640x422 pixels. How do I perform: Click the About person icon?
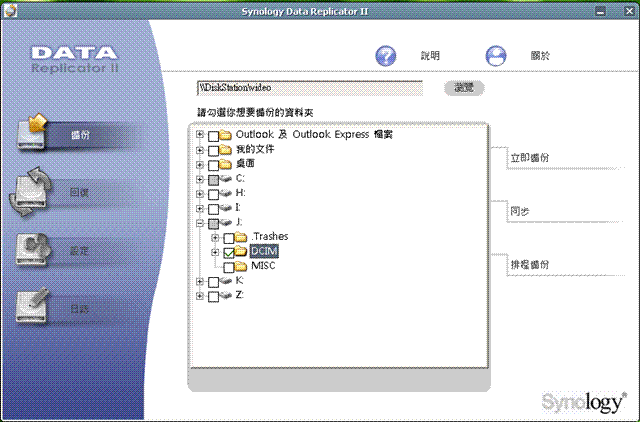(x=496, y=56)
